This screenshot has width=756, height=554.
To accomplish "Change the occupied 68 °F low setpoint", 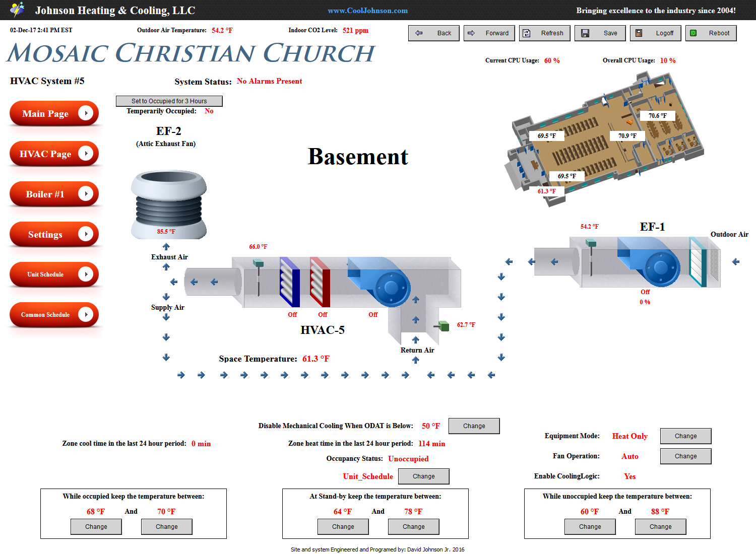I will 96,527.
